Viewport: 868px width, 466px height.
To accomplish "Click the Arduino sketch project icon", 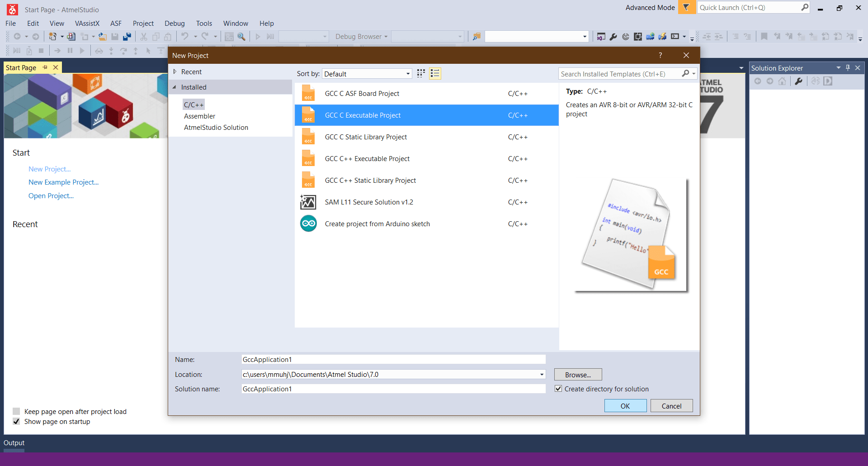I will click(308, 223).
